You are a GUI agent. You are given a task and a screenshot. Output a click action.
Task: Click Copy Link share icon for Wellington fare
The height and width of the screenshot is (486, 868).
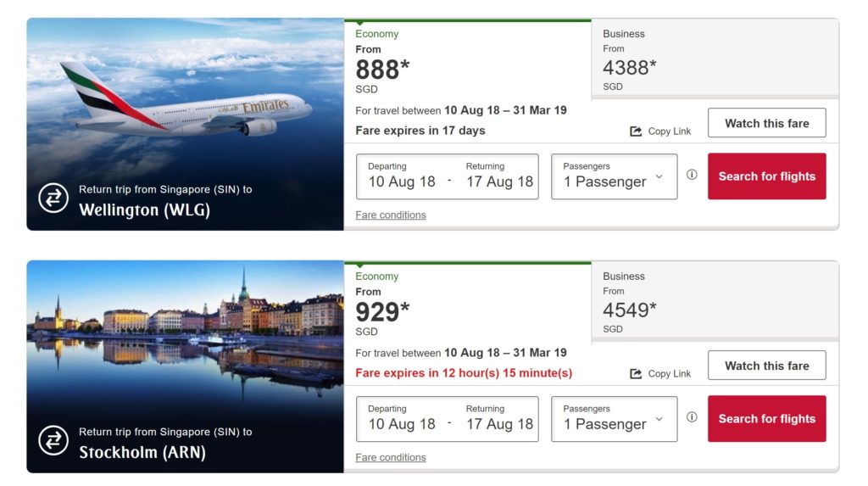636,131
